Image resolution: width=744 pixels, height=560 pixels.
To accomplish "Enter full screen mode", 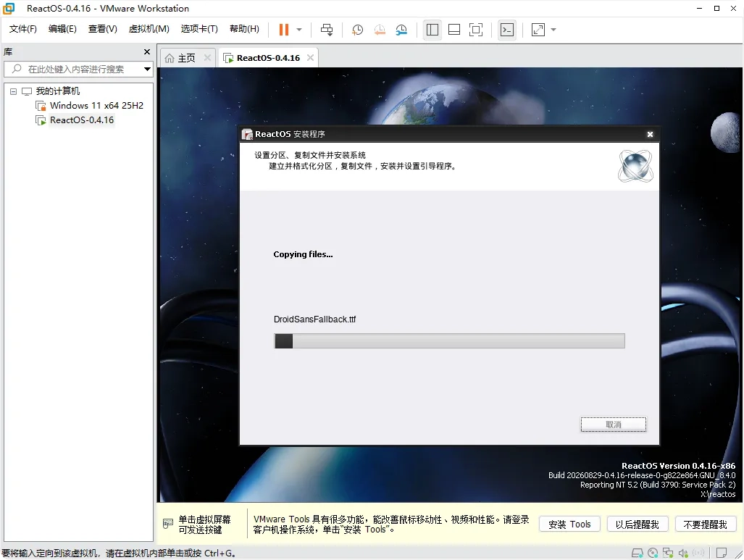I will (x=476, y=30).
